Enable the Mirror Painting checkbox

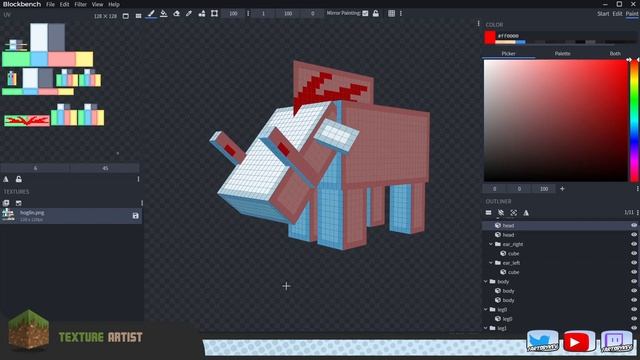(x=365, y=13)
